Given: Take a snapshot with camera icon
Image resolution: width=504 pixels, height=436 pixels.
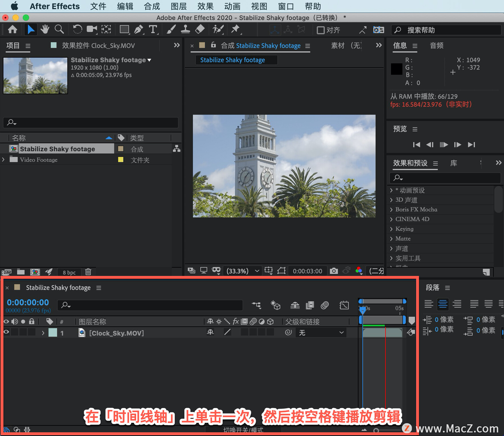Looking at the screenshot, I should click(x=334, y=271).
